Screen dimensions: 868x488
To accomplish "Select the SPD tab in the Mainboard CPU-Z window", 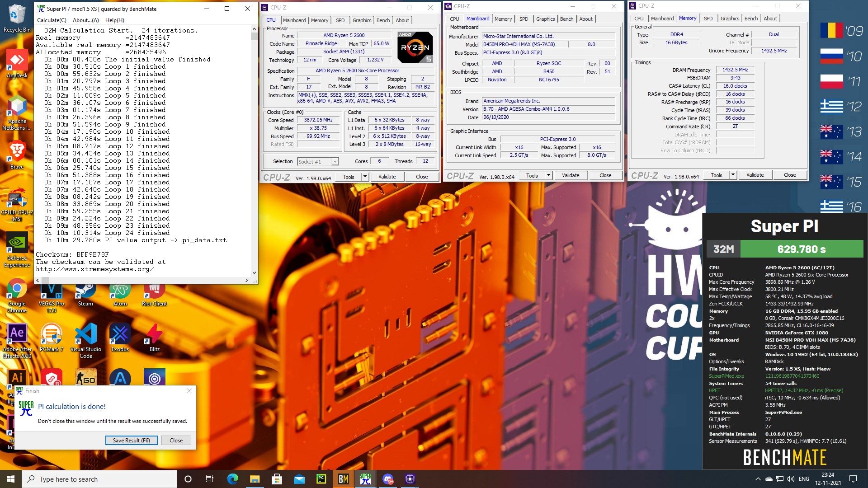I will point(524,19).
